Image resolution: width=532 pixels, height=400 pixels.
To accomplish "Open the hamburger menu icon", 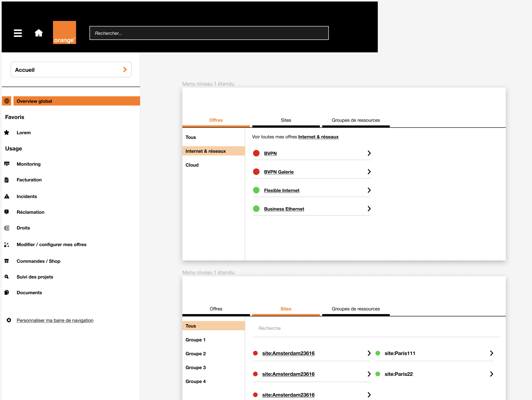I will [x=18, y=33].
